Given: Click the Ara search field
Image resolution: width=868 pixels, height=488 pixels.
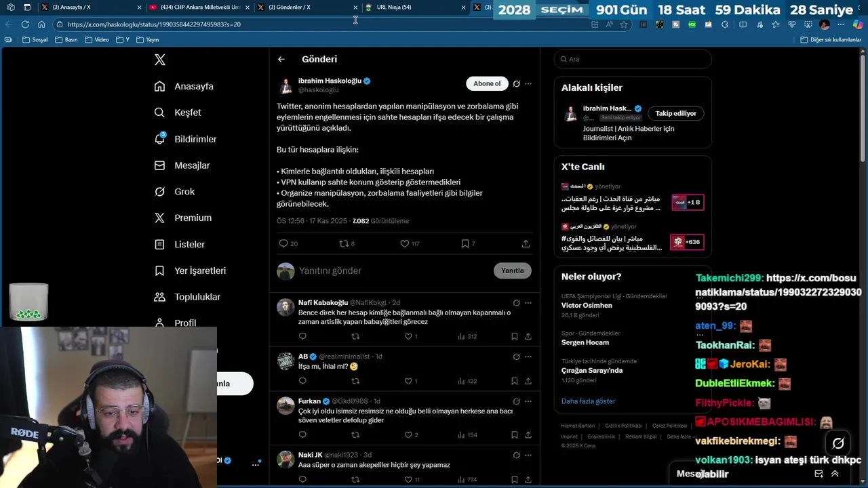Looking at the screenshot, I should coord(633,59).
